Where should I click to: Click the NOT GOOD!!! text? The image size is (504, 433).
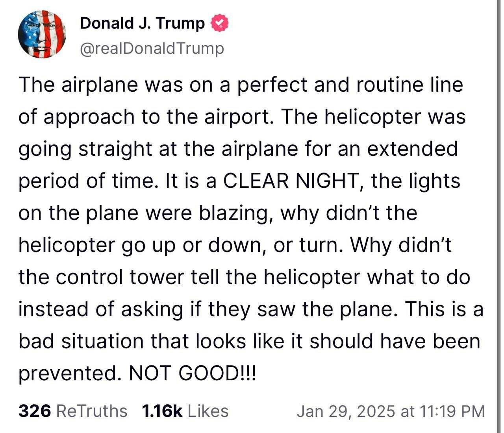click(x=192, y=374)
